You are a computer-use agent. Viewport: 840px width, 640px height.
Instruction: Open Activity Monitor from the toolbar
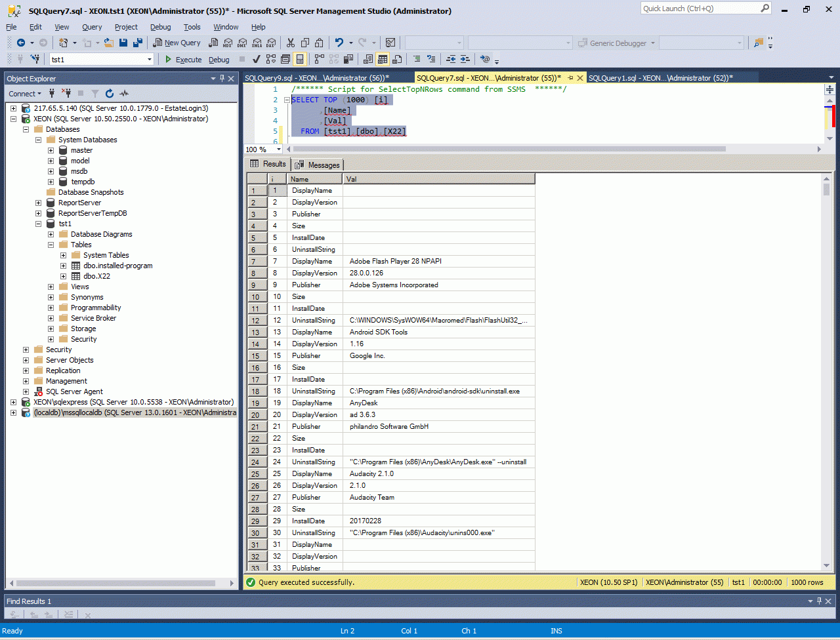390,43
